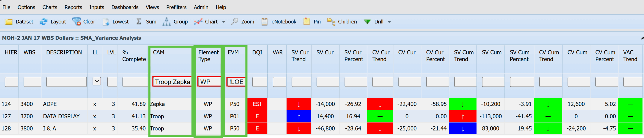Click the Group hierarchy icon
The image size is (644, 138).
click(x=166, y=22)
